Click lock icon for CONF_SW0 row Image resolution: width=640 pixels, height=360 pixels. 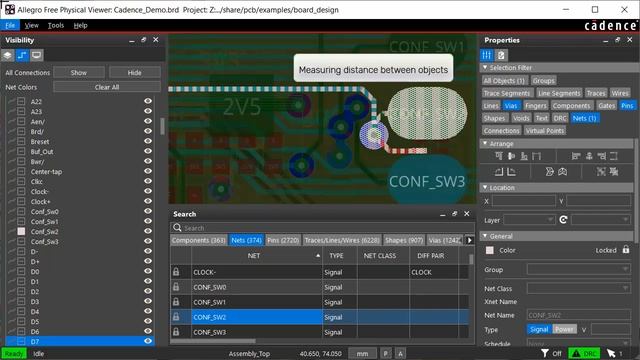coord(176,287)
